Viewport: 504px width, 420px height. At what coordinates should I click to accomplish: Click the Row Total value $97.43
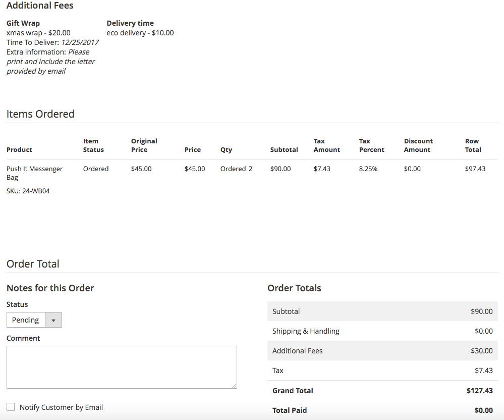click(475, 169)
